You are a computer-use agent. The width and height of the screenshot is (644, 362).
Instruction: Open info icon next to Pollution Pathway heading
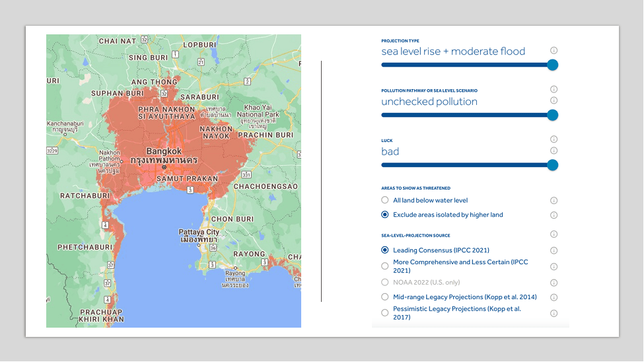tap(554, 89)
